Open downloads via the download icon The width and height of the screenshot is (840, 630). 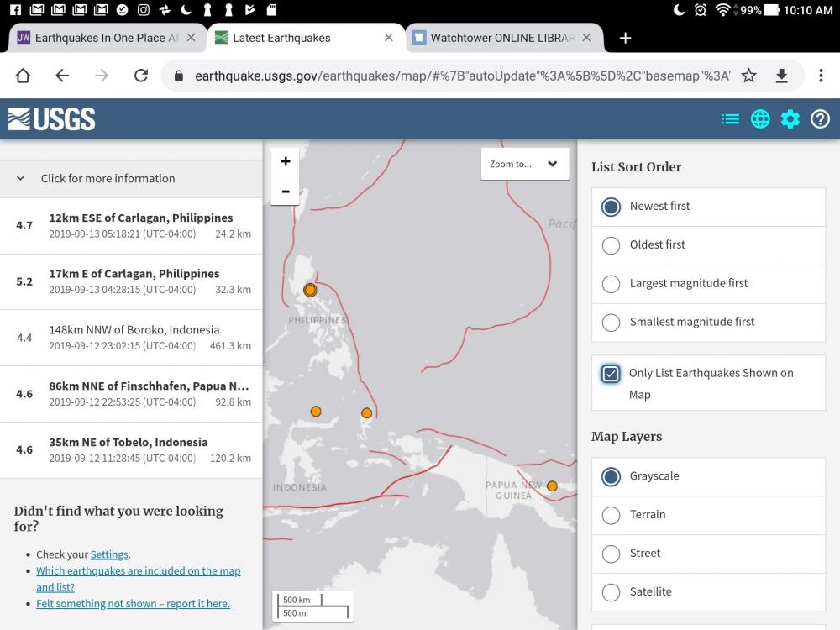[x=781, y=75]
